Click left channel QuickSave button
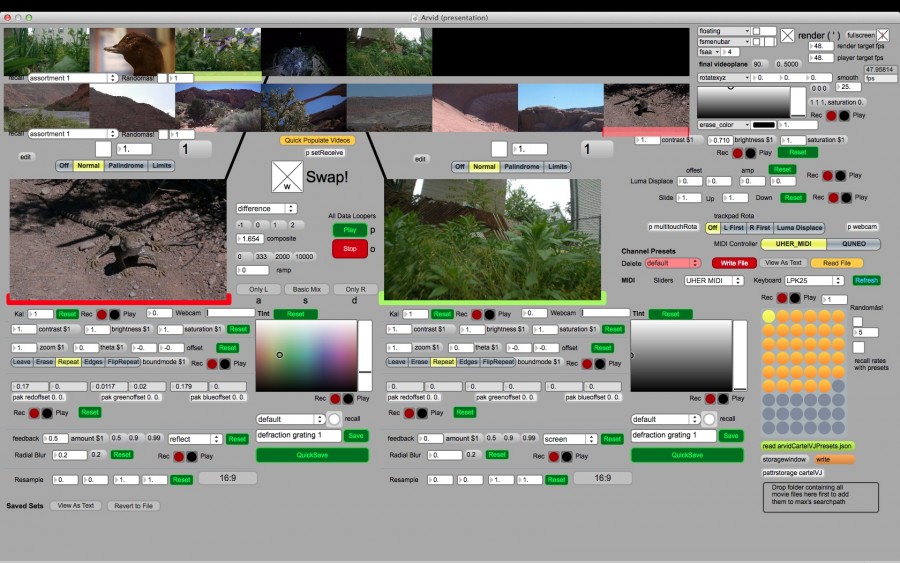The image size is (900, 563). [x=312, y=455]
